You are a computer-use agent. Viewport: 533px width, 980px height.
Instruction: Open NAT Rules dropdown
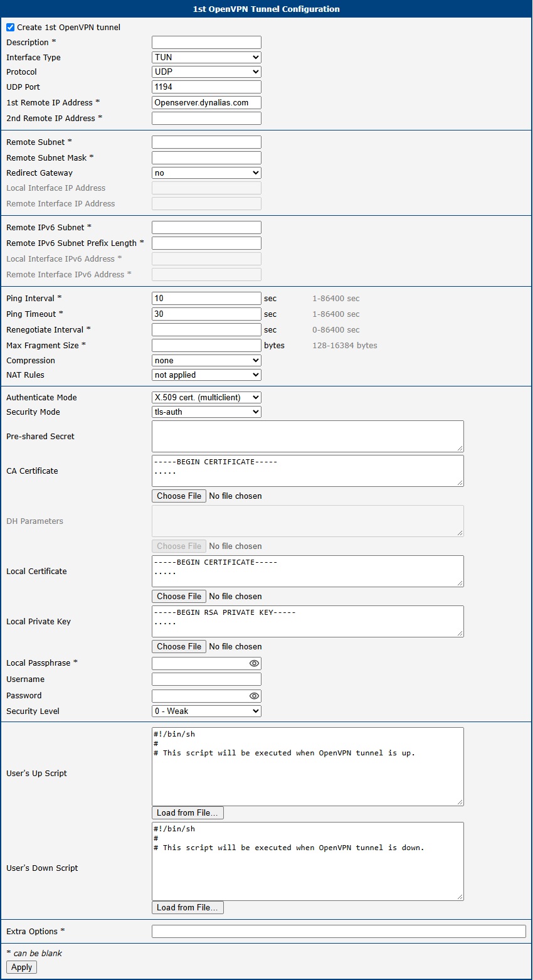click(x=206, y=375)
